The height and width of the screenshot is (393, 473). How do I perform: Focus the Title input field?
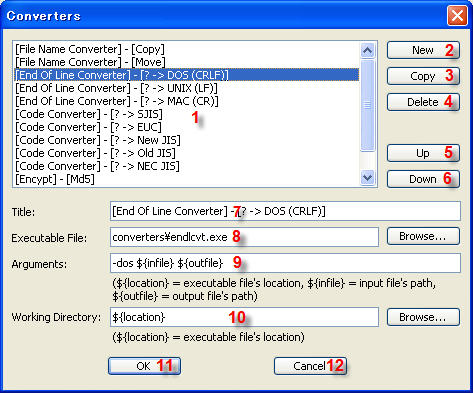point(285,211)
